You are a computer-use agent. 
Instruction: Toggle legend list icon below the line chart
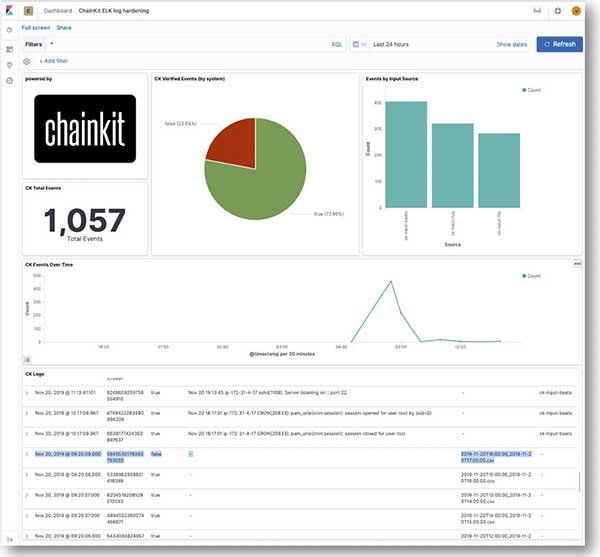[27, 358]
